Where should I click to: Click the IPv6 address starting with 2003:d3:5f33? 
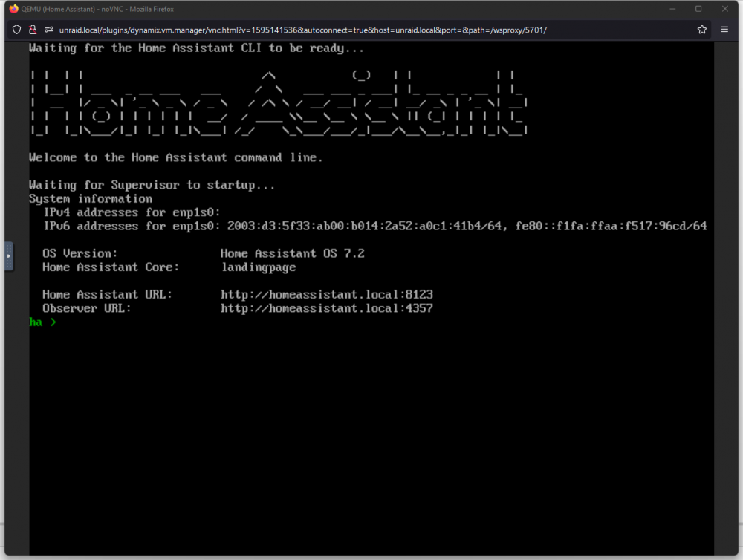[364, 227]
